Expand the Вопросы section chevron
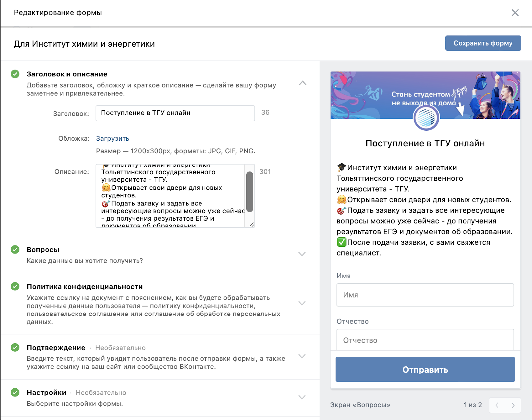532x420 pixels. [x=302, y=254]
